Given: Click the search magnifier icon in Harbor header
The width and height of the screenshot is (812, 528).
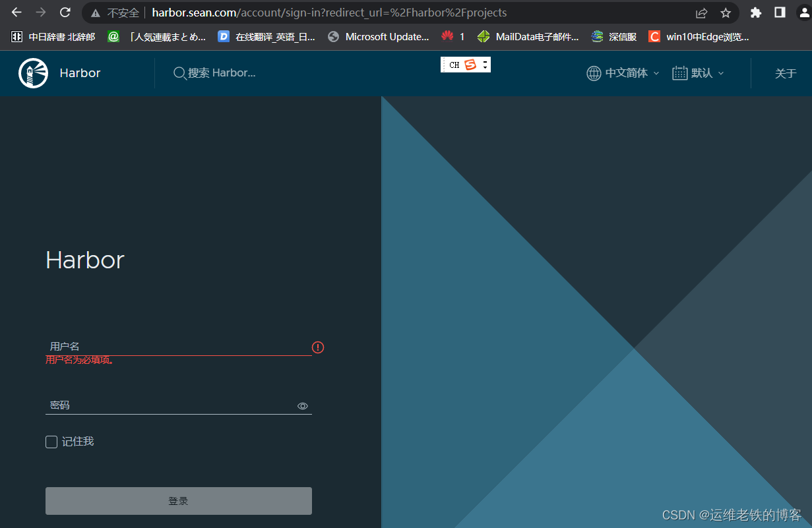Looking at the screenshot, I should (x=179, y=73).
